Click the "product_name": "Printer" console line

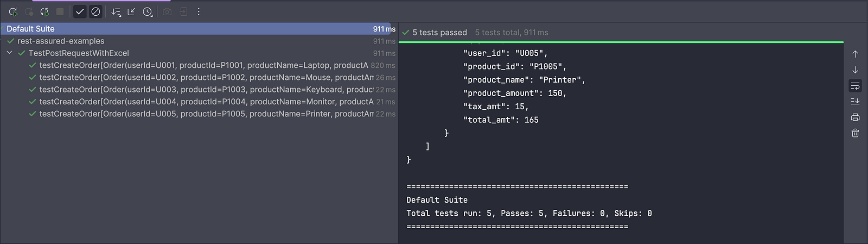(524, 80)
